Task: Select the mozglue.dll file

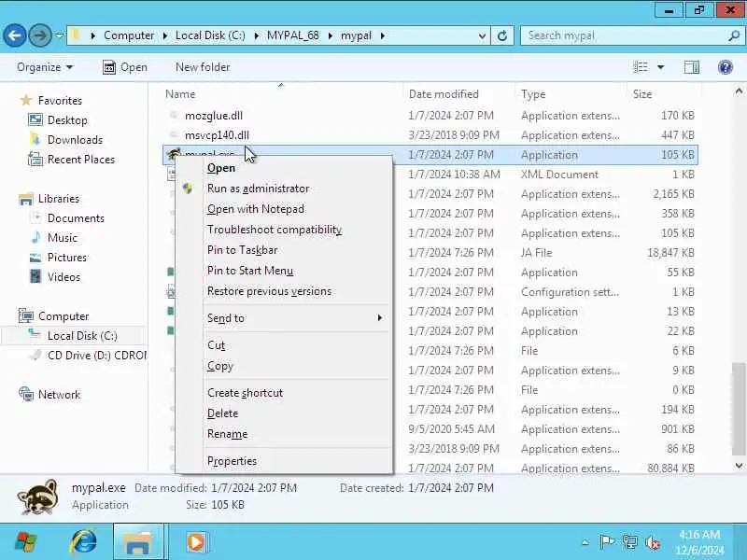Action: coord(214,116)
